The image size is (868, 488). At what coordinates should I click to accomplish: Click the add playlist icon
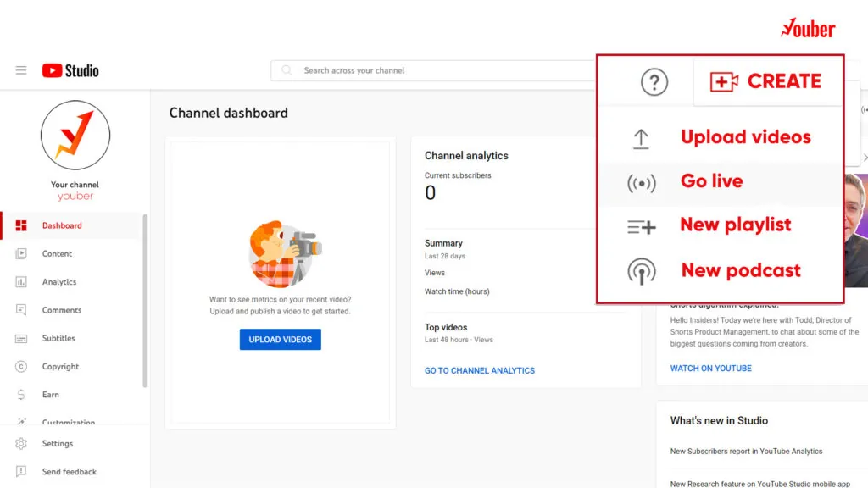641,227
